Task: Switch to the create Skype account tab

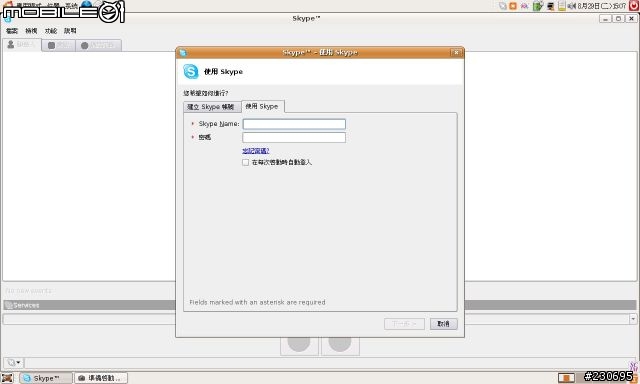Action: pyautogui.click(x=212, y=107)
